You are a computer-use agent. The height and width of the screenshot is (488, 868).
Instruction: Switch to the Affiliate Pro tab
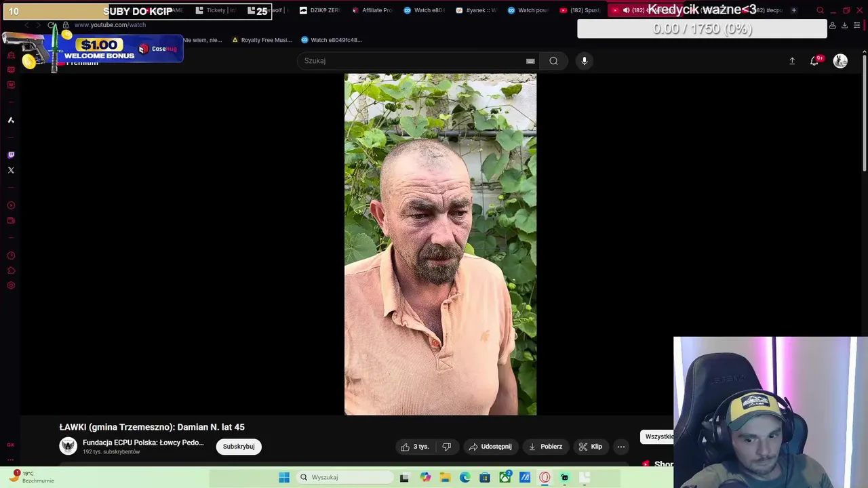(372, 10)
